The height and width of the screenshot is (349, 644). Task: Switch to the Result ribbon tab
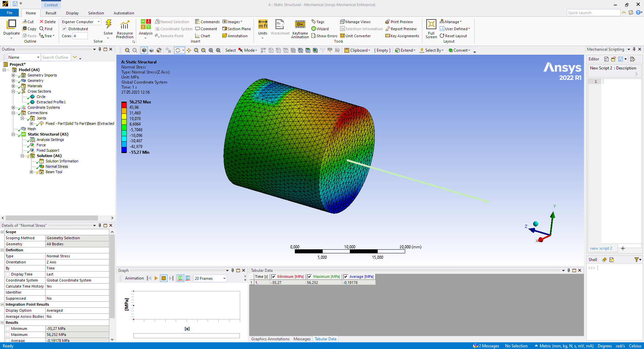point(51,13)
